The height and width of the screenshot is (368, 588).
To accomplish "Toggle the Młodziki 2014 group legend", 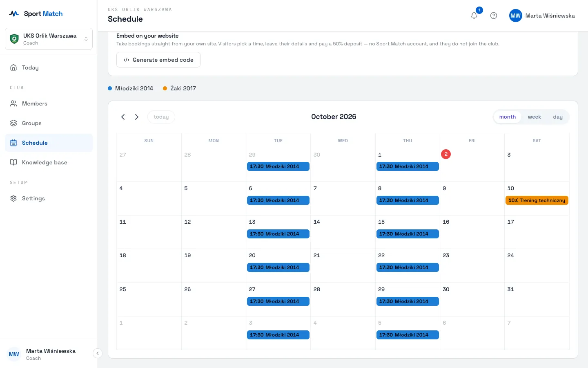I will [x=130, y=88].
